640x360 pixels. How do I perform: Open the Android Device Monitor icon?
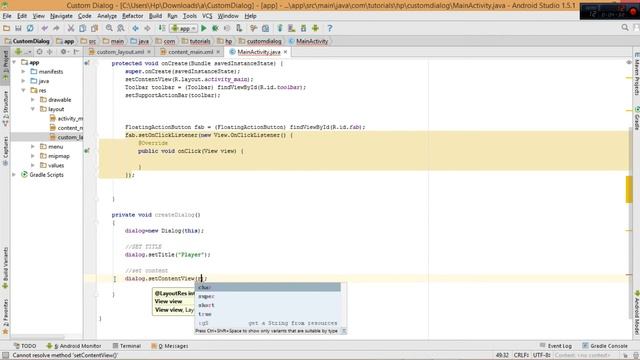[315, 28]
